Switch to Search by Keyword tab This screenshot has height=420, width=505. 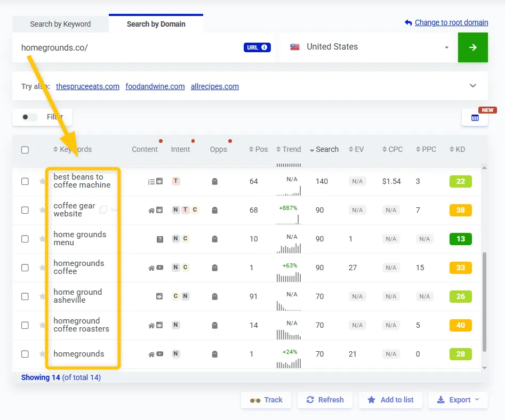point(60,24)
